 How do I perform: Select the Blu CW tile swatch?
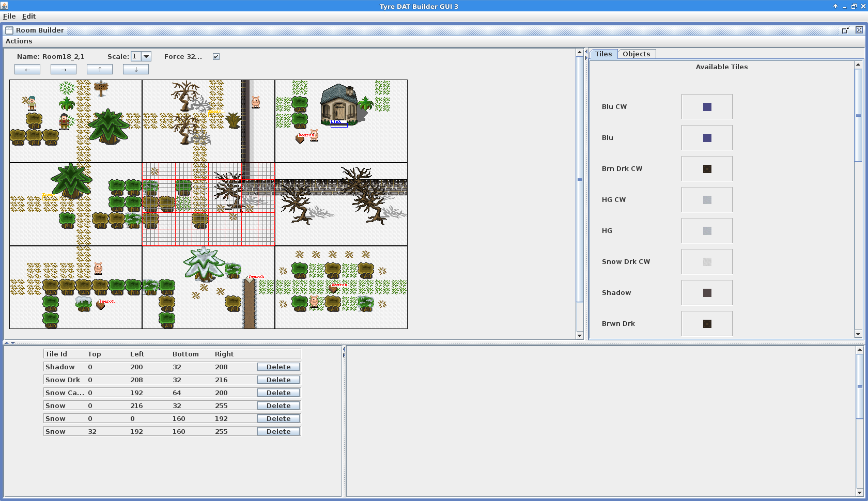click(707, 106)
